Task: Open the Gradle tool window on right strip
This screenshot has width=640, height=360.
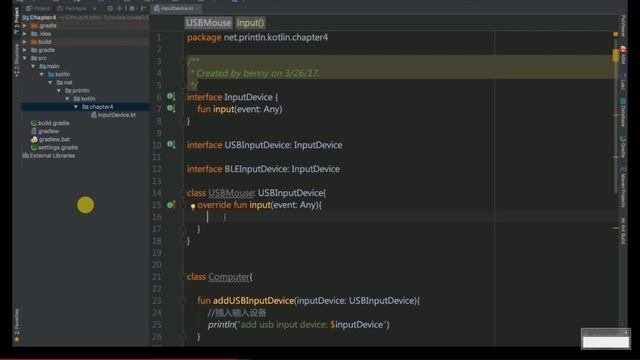Action: [623, 147]
